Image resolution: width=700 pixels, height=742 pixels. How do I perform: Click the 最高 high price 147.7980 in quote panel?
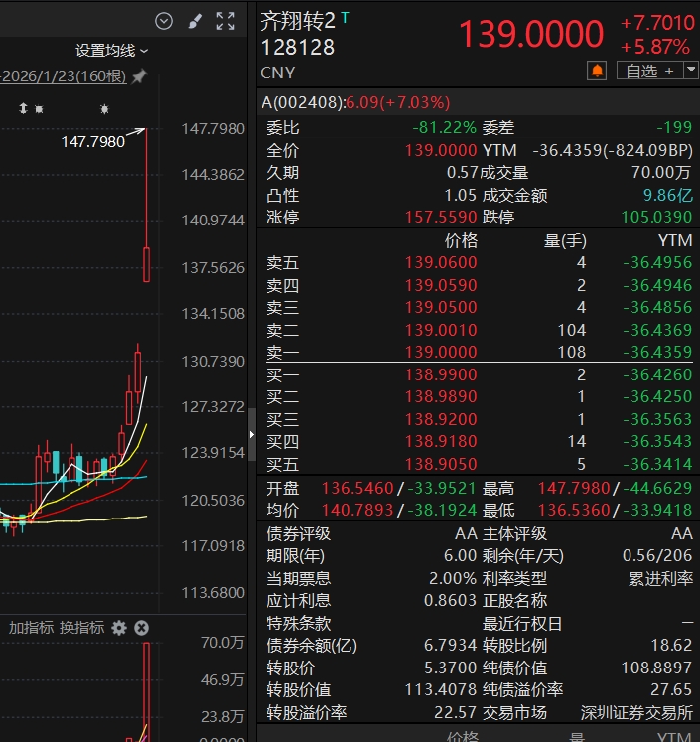(574, 488)
